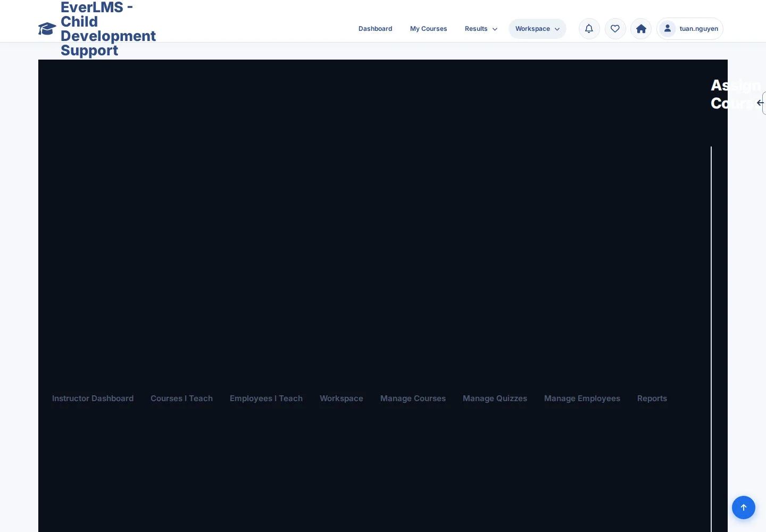This screenshot has height=532, width=766.
Task: Switch to the Instructor Dashboard tab
Action: click(x=93, y=398)
